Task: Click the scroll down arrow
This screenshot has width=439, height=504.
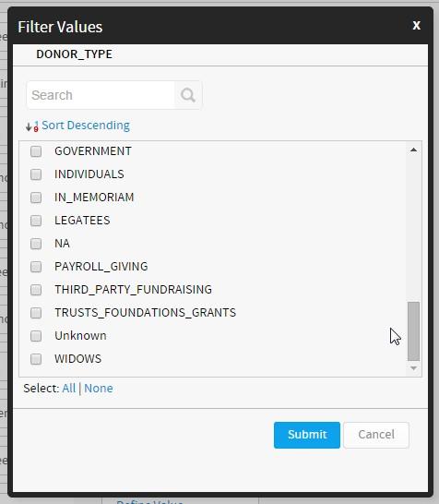Action: pos(413,368)
